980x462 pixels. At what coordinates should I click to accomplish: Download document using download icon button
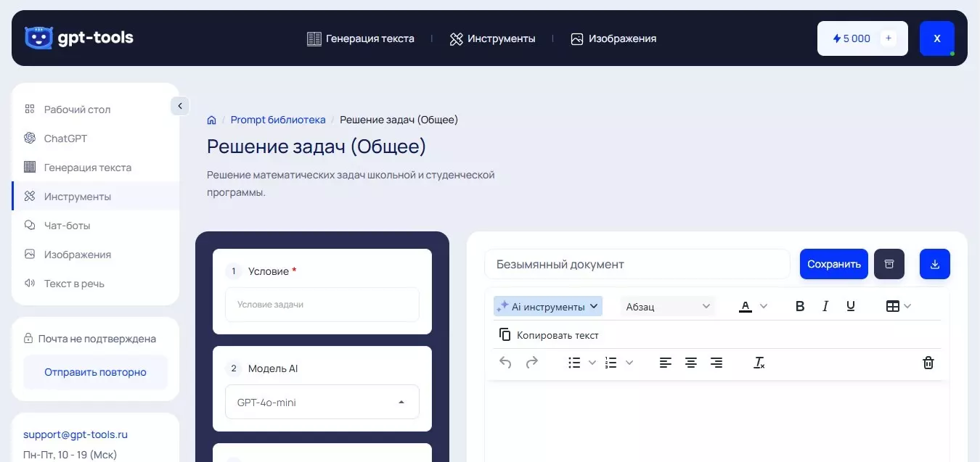click(x=934, y=264)
